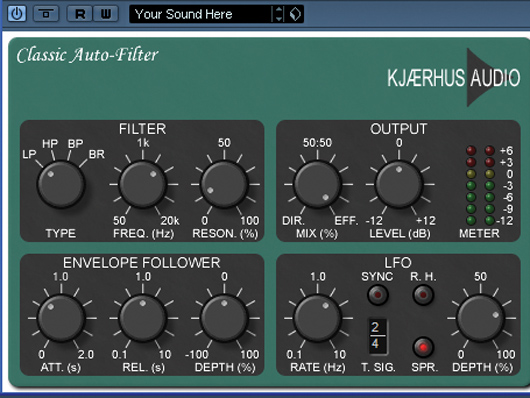Click the MIX (%) knob
This screenshot has height=398, width=530.
tap(317, 184)
